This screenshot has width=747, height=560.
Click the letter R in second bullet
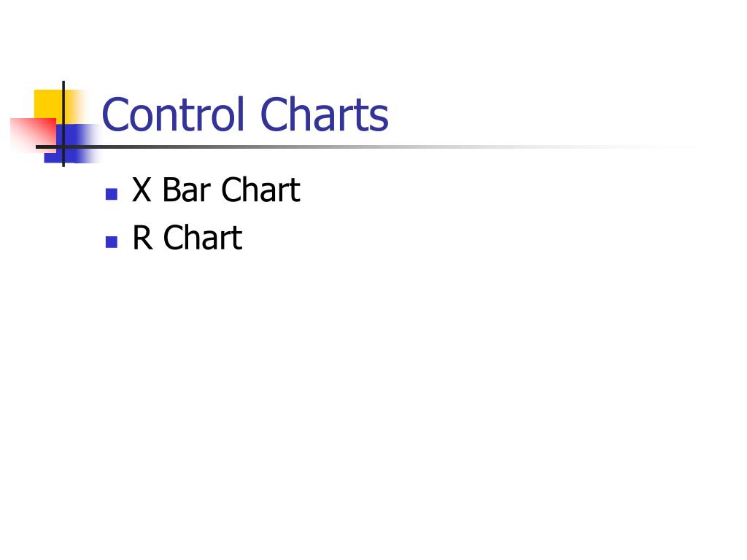[x=142, y=237]
